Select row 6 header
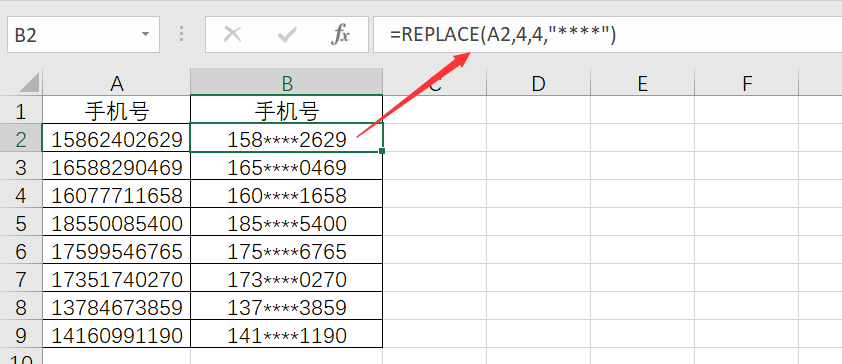This screenshot has width=842, height=364. point(21,250)
